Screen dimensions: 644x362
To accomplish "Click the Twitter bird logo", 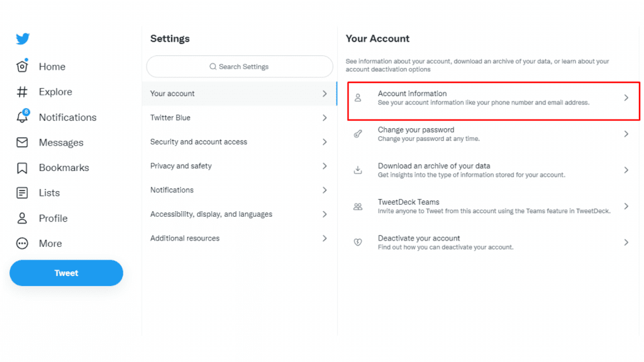I will coord(22,38).
